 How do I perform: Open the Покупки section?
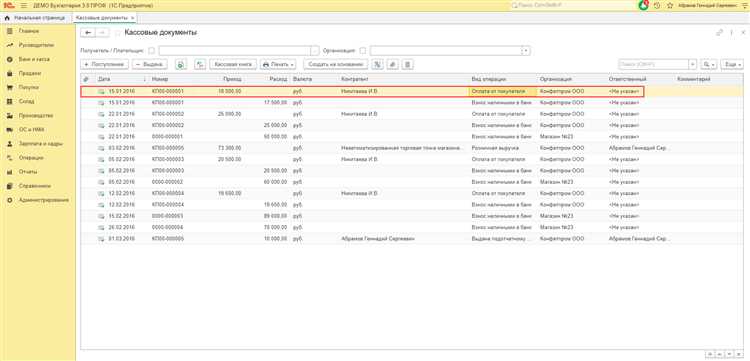click(x=29, y=88)
